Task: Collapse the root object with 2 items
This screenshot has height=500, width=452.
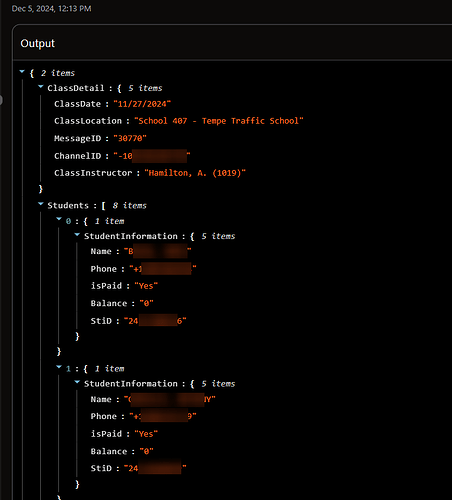Action: coord(22,72)
